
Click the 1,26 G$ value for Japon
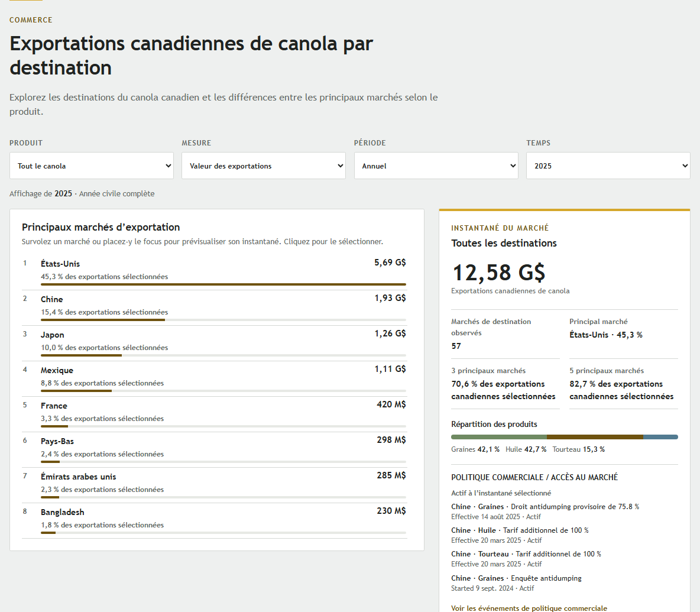(x=390, y=333)
